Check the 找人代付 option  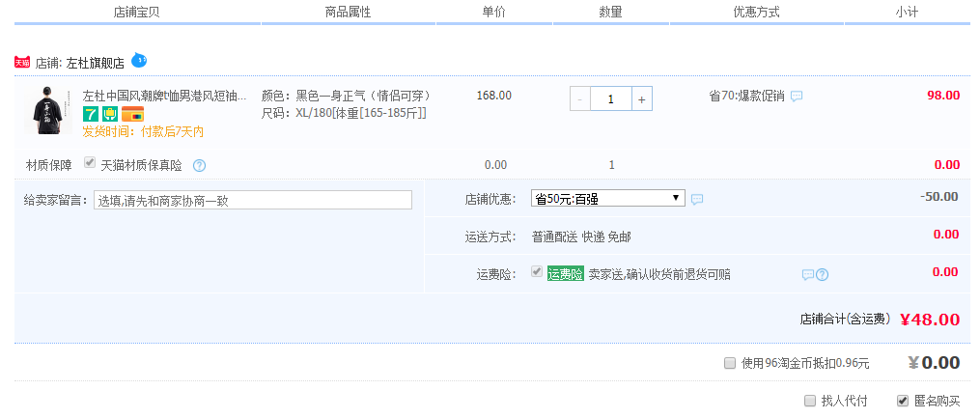click(810, 401)
